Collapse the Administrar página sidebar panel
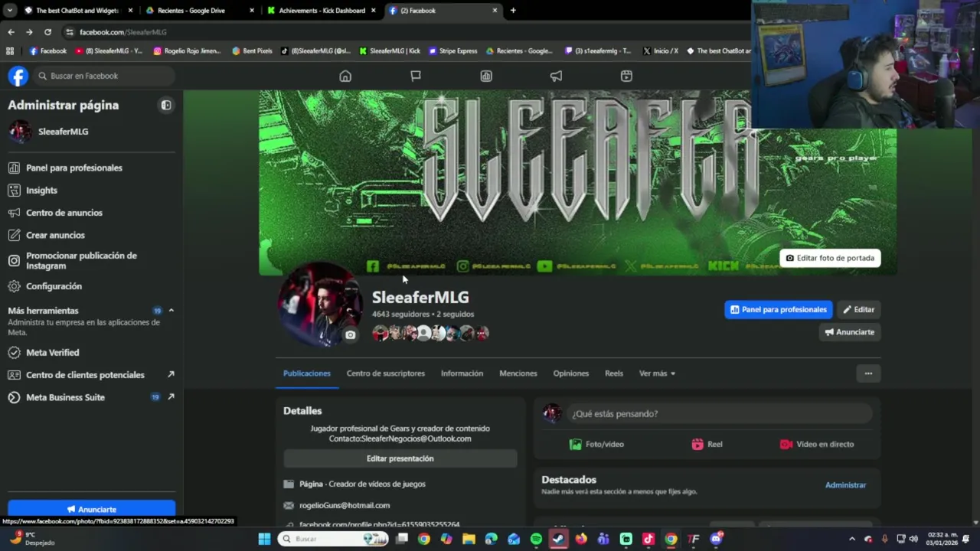 (166, 105)
